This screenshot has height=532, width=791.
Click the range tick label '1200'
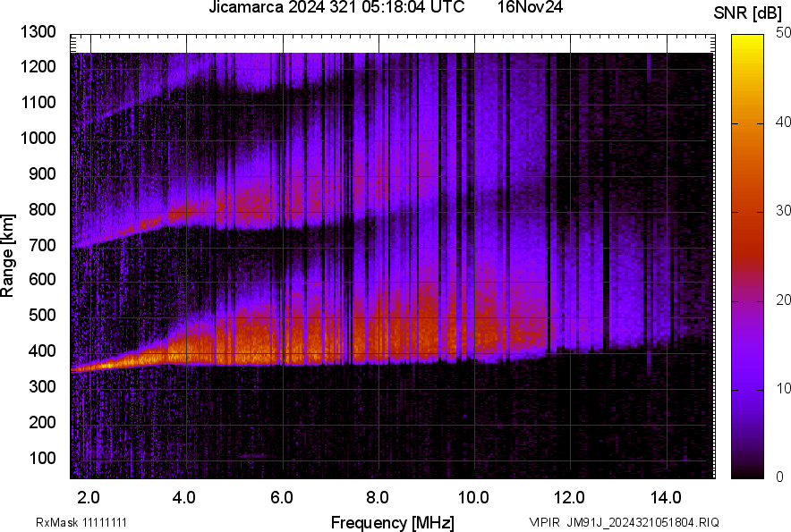[x=38, y=66]
